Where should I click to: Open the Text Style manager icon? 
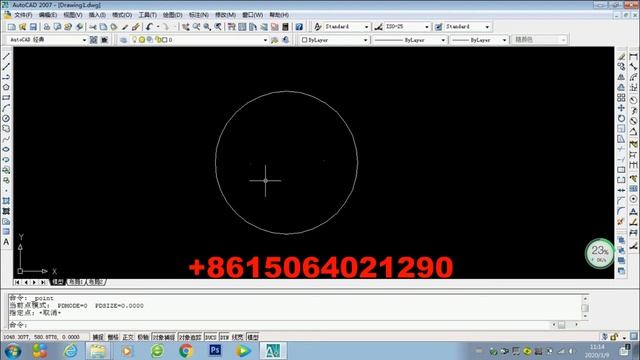318,27
